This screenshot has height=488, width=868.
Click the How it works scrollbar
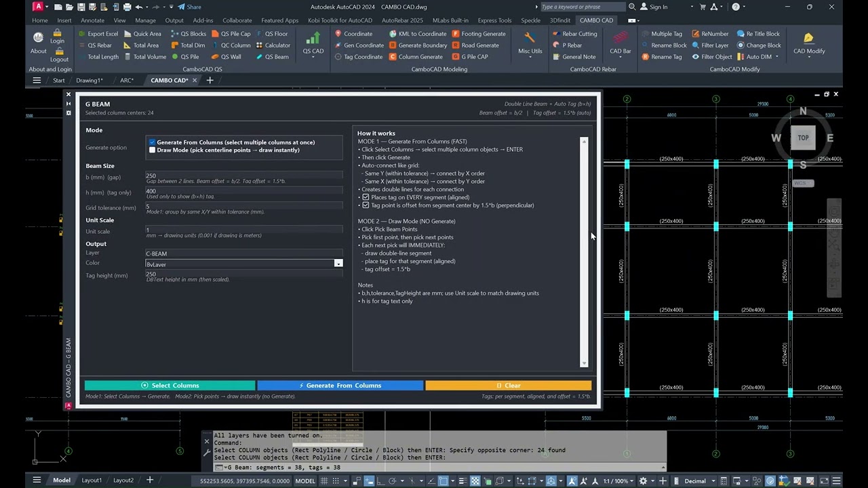pos(584,252)
